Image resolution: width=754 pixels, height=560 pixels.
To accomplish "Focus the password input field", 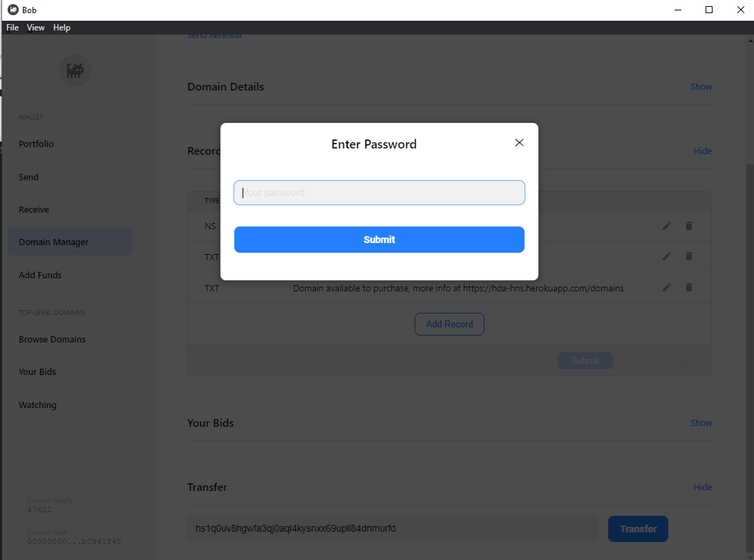I will (x=379, y=193).
